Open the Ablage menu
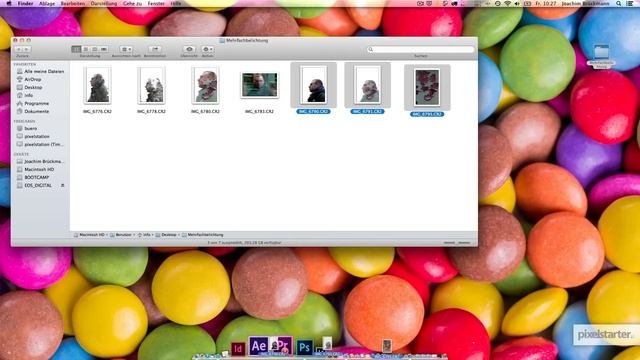Viewport: 640px width, 360px height. point(47,3)
